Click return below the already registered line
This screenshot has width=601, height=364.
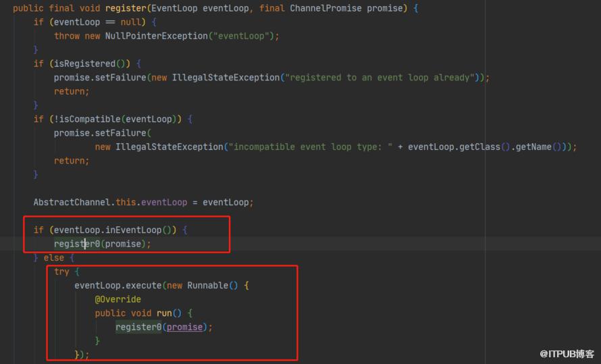tap(69, 92)
